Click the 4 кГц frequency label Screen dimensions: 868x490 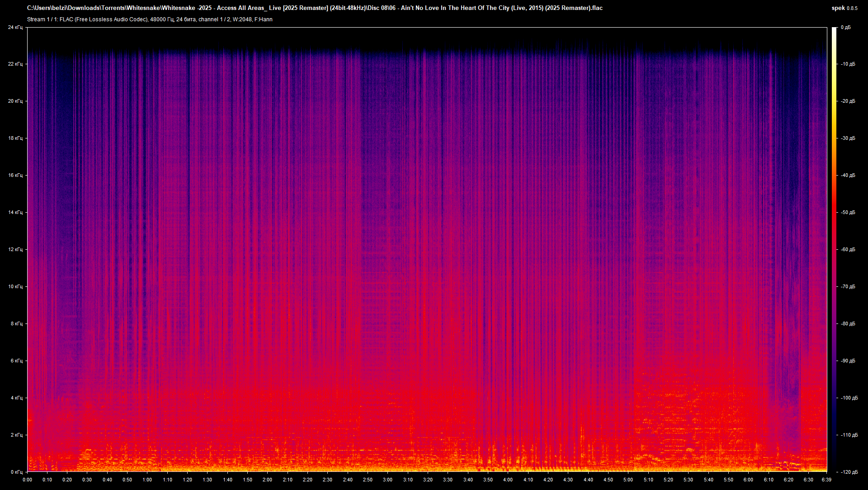click(x=16, y=398)
